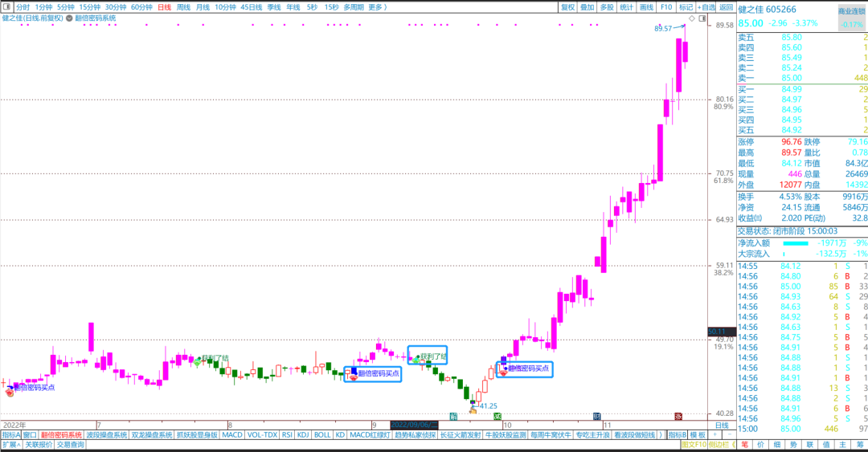Select the VOL-TDX indicator tab

pyautogui.click(x=262, y=435)
